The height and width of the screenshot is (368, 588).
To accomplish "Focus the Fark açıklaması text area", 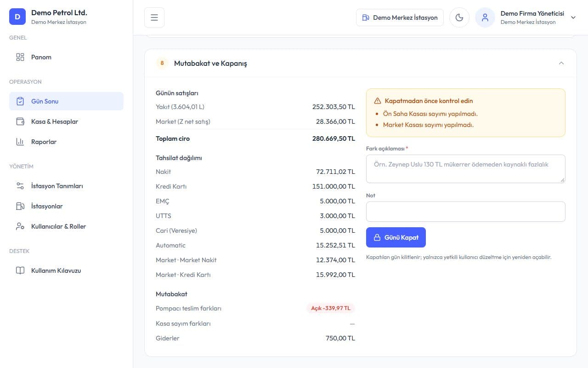I will 466,169.
